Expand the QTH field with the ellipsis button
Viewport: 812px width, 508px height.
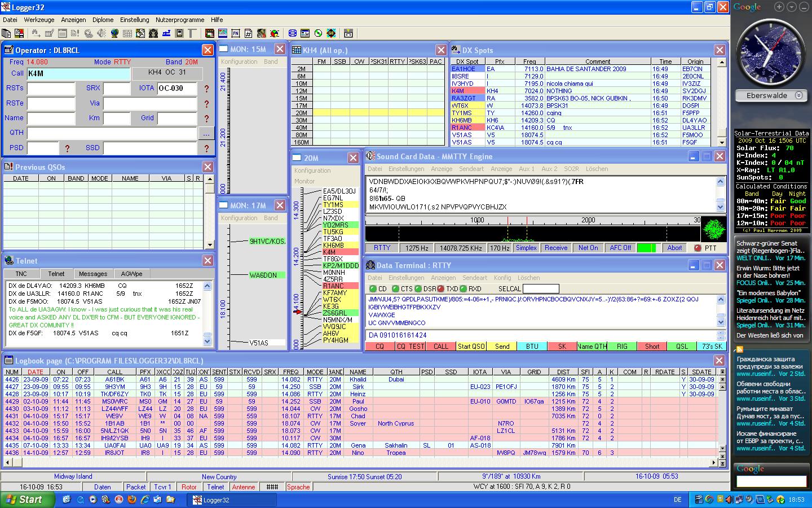[206, 134]
